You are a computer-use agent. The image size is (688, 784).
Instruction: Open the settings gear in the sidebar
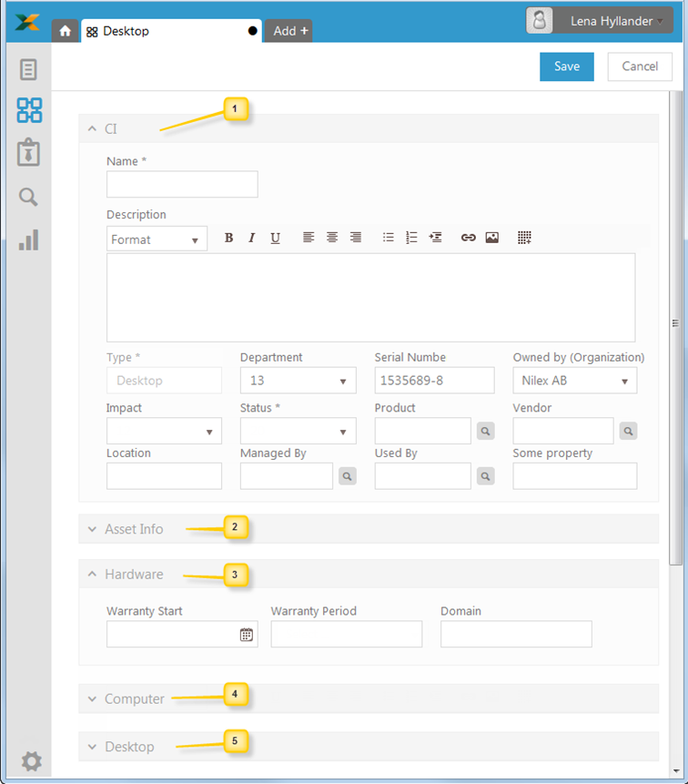tap(30, 761)
